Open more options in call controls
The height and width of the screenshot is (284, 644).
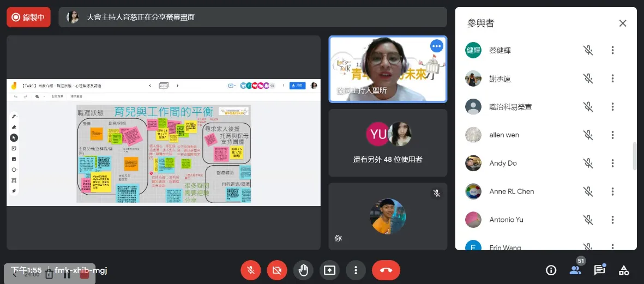click(356, 270)
